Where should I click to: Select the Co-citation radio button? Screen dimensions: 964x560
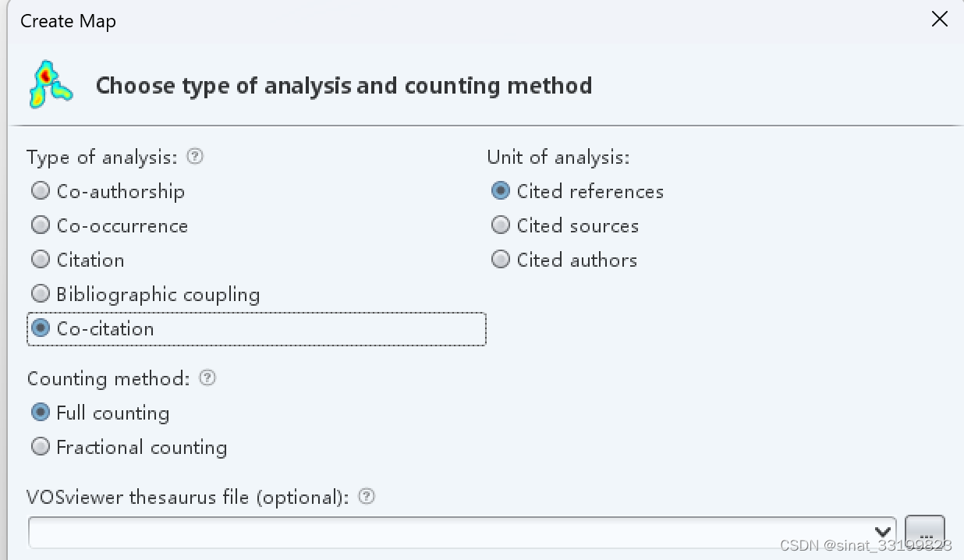click(41, 328)
